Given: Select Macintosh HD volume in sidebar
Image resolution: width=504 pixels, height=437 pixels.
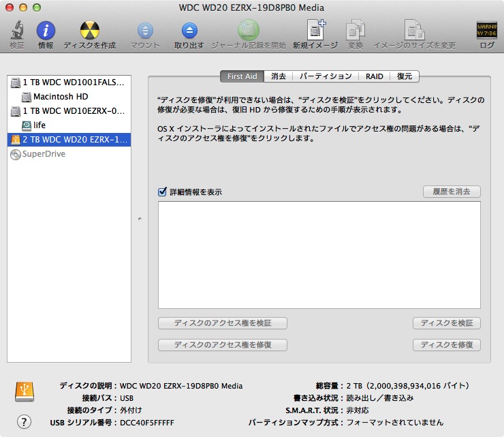Looking at the screenshot, I should pyautogui.click(x=60, y=97).
